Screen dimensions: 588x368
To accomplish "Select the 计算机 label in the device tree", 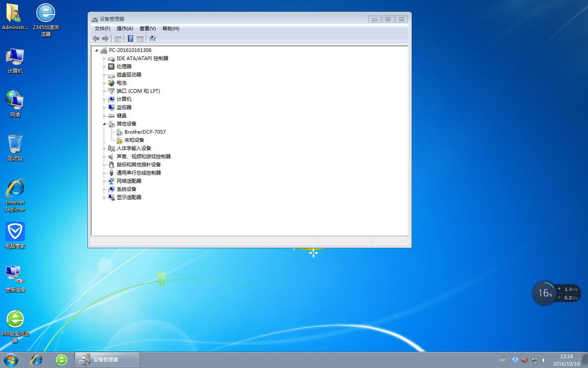I will (x=124, y=99).
